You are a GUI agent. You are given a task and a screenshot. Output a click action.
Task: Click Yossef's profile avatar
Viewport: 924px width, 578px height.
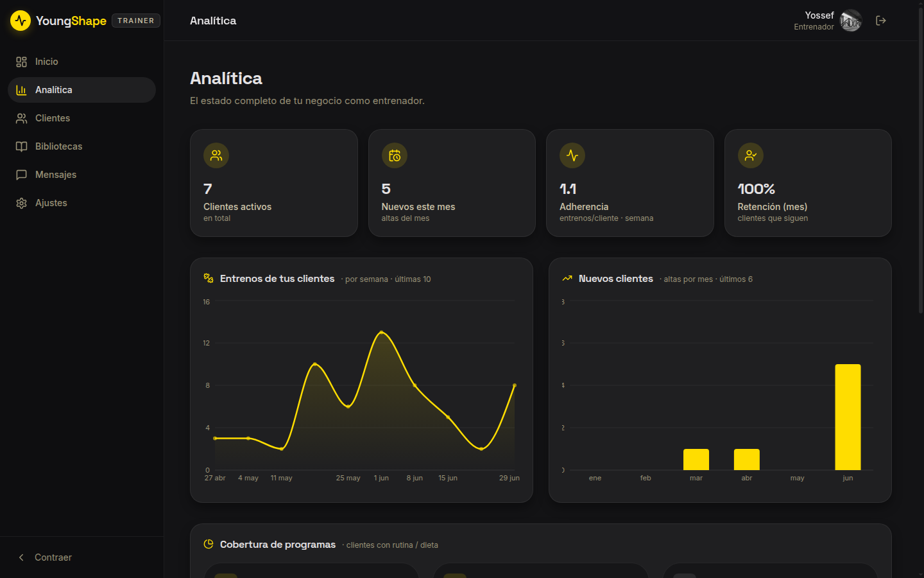coord(851,21)
